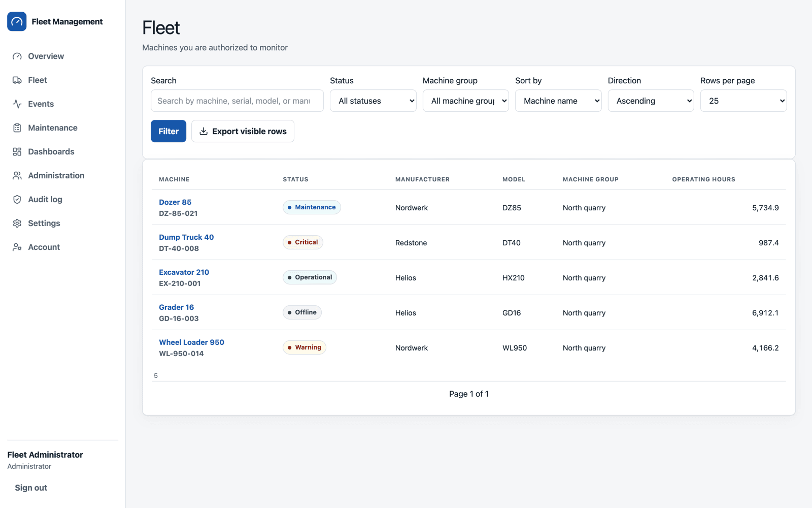Screen dimensions: 812x508
Task: Click the 6,912.1 operating hours value
Action: pyautogui.click(x=765, y=313)
